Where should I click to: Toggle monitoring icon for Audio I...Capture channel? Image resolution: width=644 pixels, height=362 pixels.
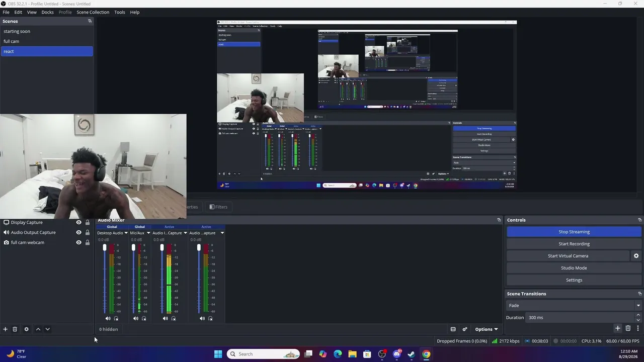174,318
